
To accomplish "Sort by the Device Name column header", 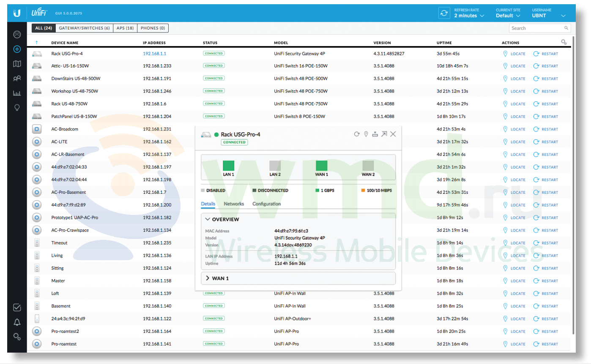I will point(65,43).
